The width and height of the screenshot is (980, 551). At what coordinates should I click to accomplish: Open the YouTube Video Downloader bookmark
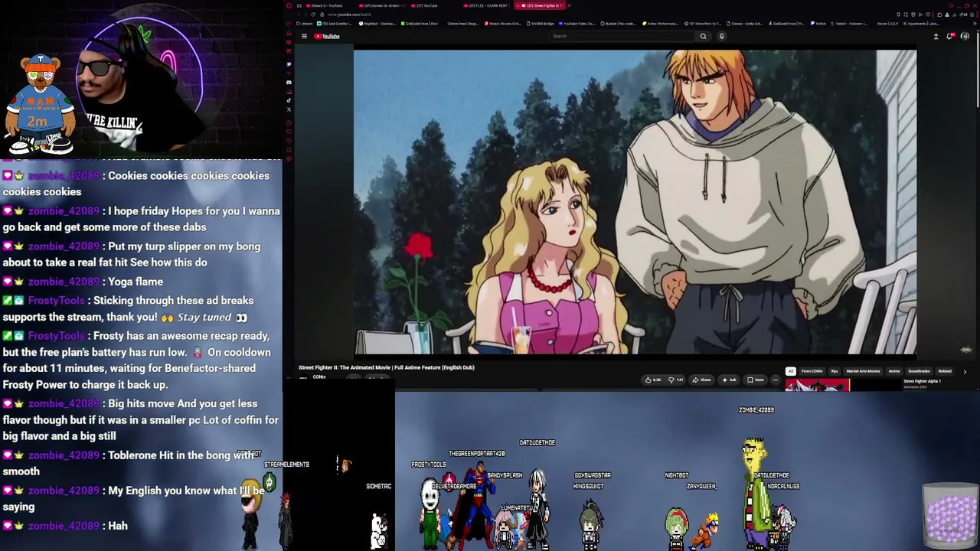[577, 24]
